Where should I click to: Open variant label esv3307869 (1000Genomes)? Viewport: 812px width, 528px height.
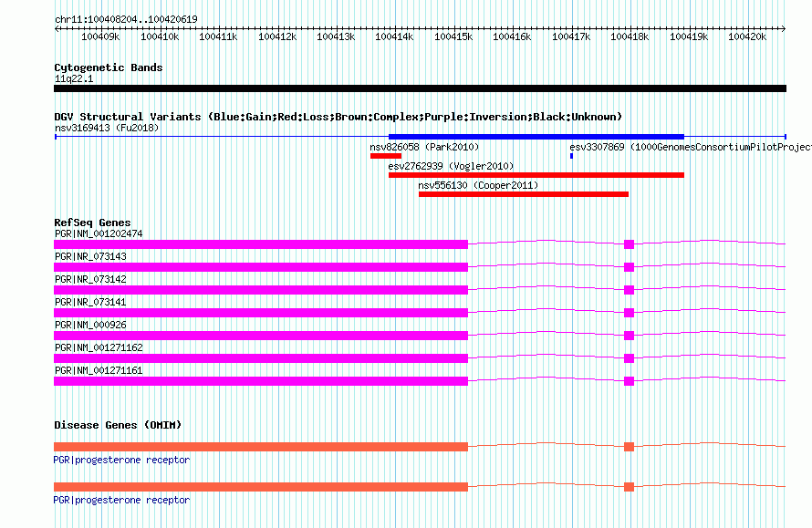tap(691, 147)
